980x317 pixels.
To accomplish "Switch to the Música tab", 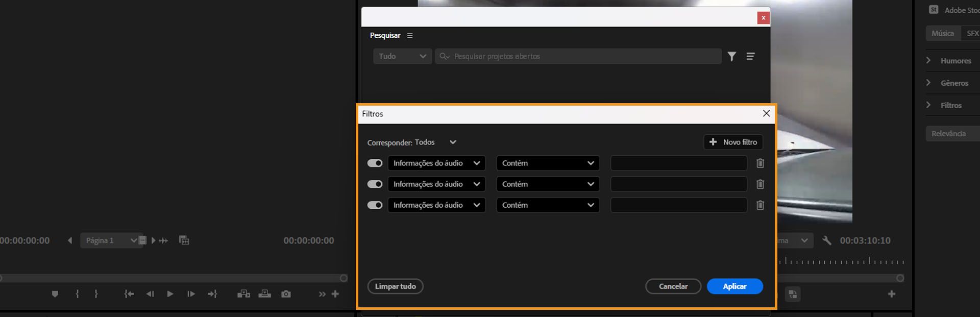I will point(943,33).
